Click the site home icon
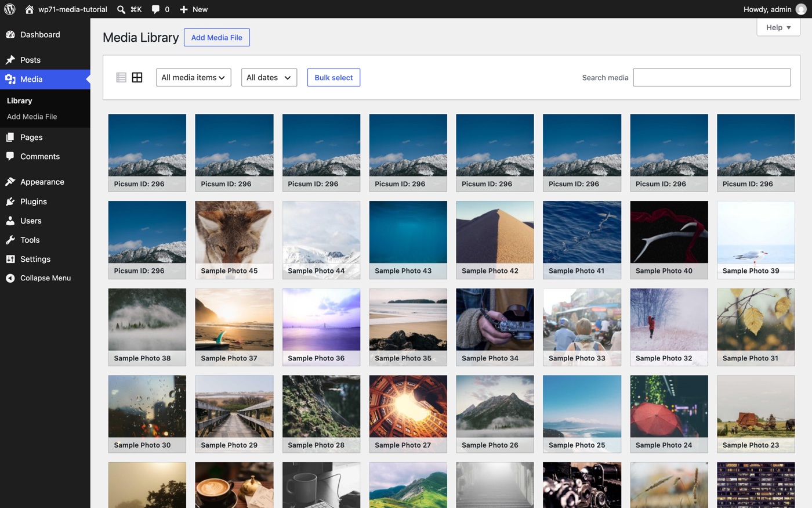Image resolution: width=812 pixels, height=508 pixels. (29, 9)
